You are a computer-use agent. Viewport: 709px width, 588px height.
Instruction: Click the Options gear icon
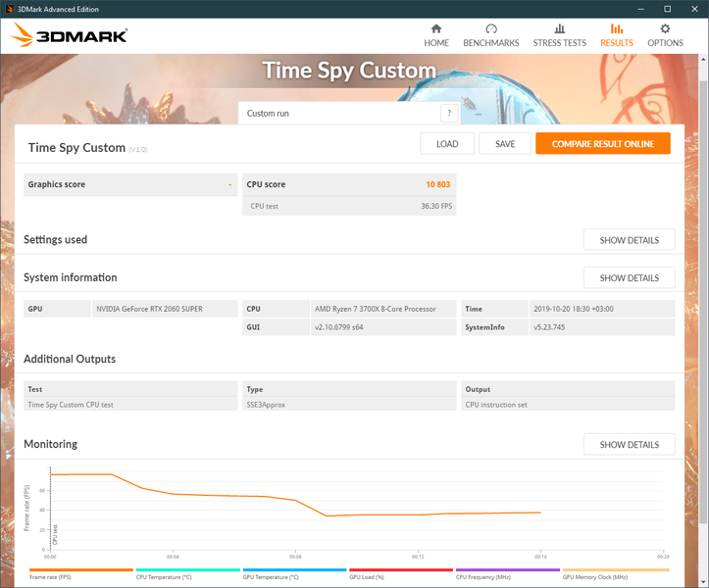665,29
